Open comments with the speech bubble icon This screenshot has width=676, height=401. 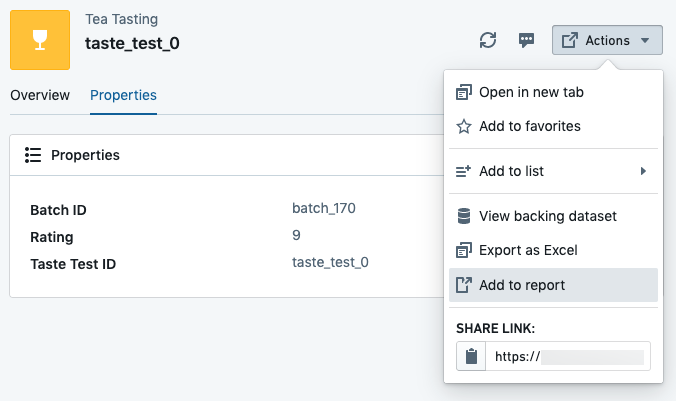pyautogui.click(x=526, y=41)
